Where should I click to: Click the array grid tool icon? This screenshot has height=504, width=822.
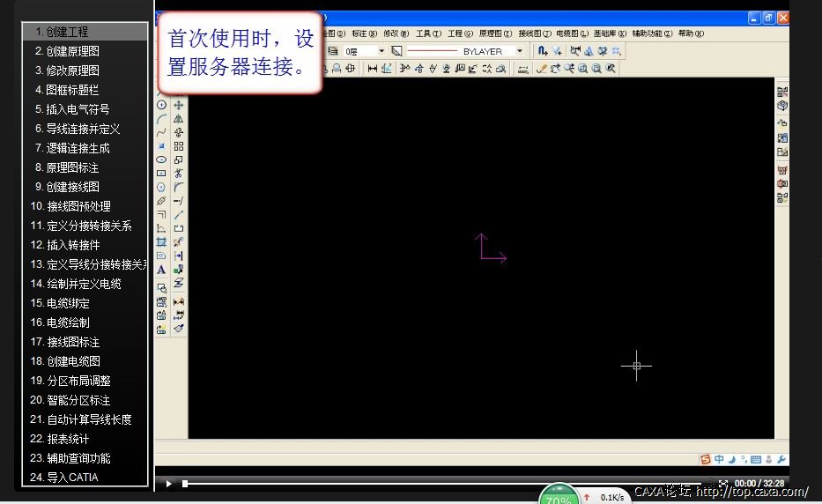click(179, 146)
